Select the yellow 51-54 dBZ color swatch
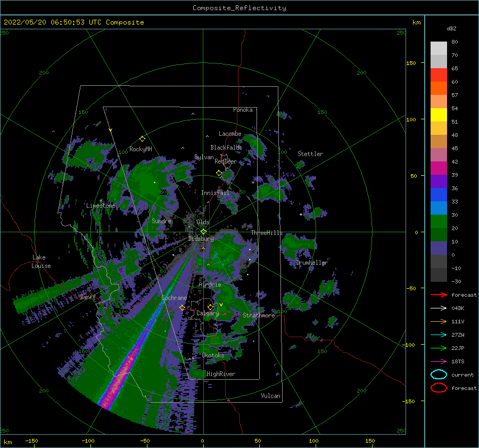This screenshot has width=479, height=448. pyautogui.click(x=439, y=115)
